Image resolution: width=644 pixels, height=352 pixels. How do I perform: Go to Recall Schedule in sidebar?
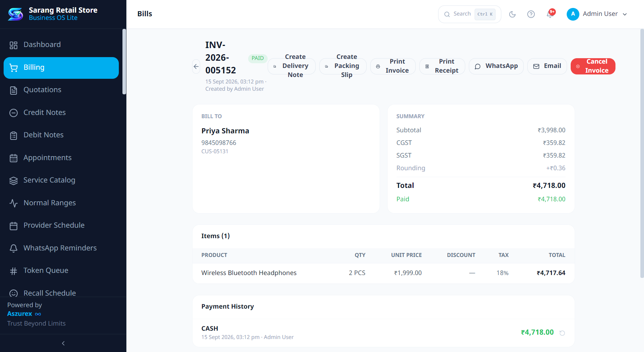point(61,293)
